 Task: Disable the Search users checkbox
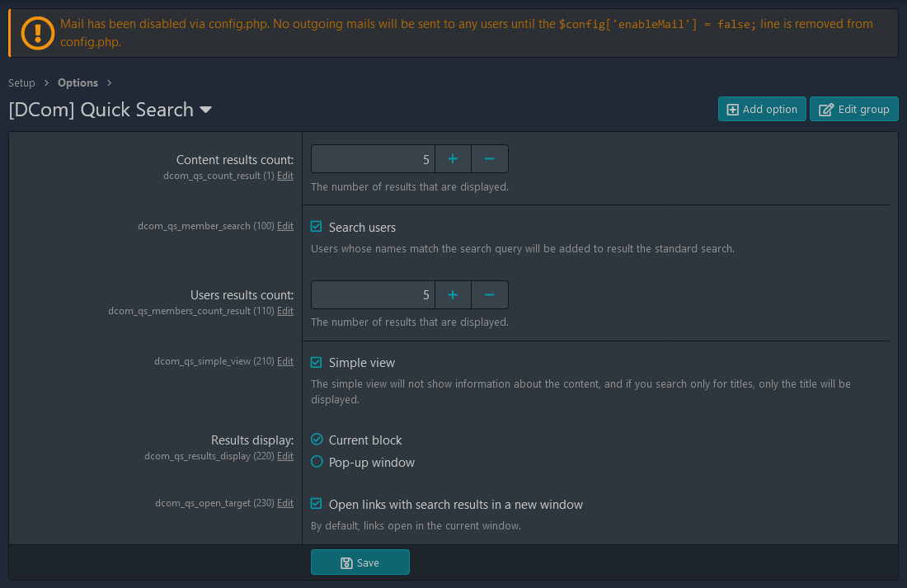[316, 227]
